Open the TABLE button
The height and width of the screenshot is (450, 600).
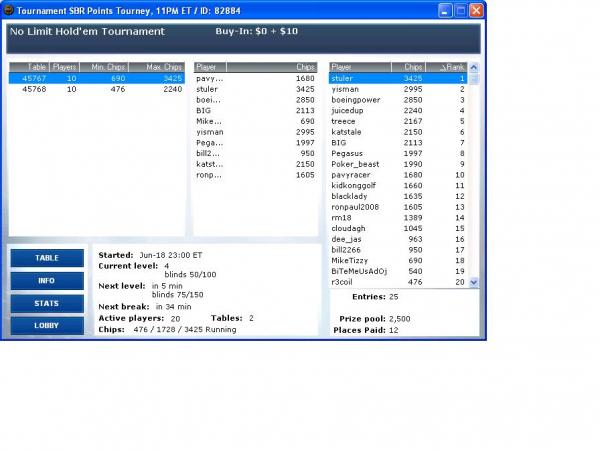click(47, 258)
